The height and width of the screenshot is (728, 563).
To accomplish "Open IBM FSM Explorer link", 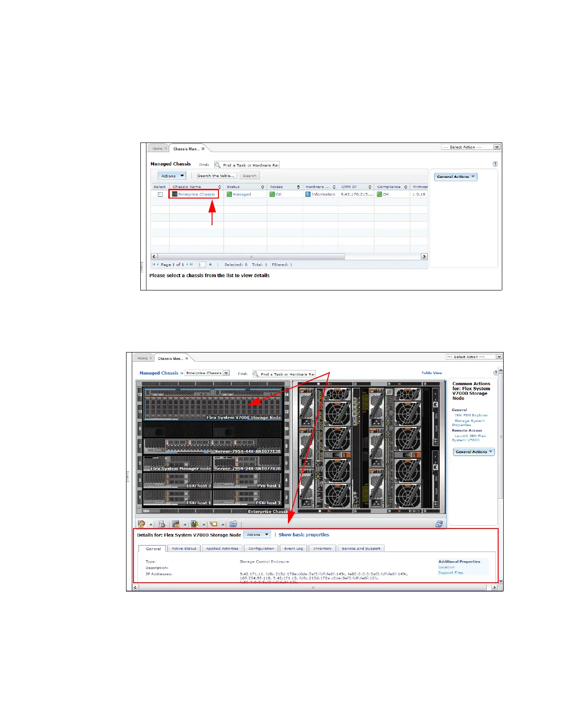I will tap(471, 415).
